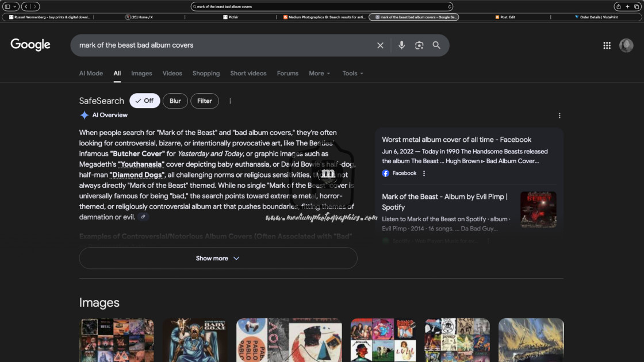Click the AI Overview sparkle icon

(x=84, y=115)
